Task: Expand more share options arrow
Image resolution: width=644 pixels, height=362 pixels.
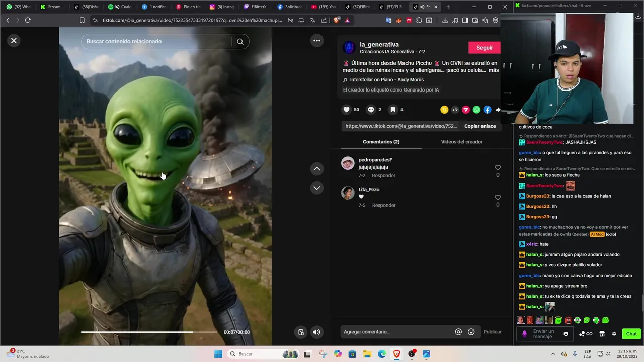Action: tap(498, 110)
